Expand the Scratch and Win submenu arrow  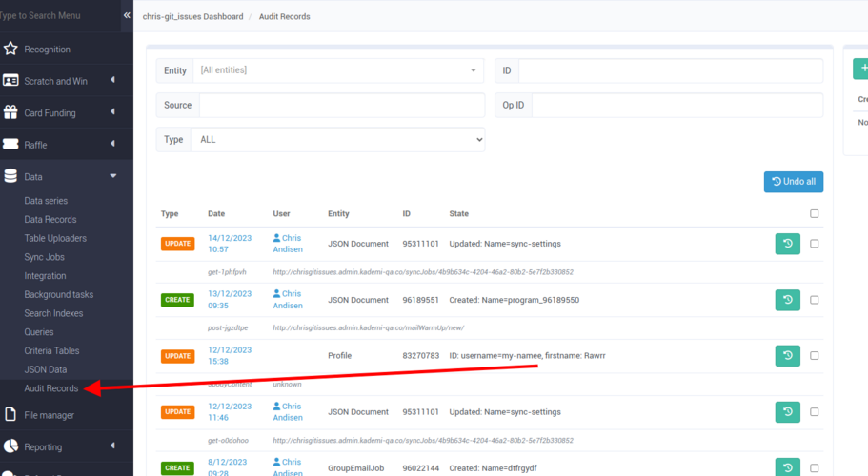(113, 80)
